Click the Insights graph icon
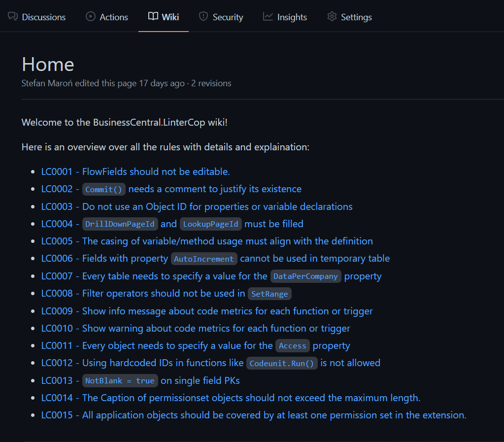 click(268, 17)
